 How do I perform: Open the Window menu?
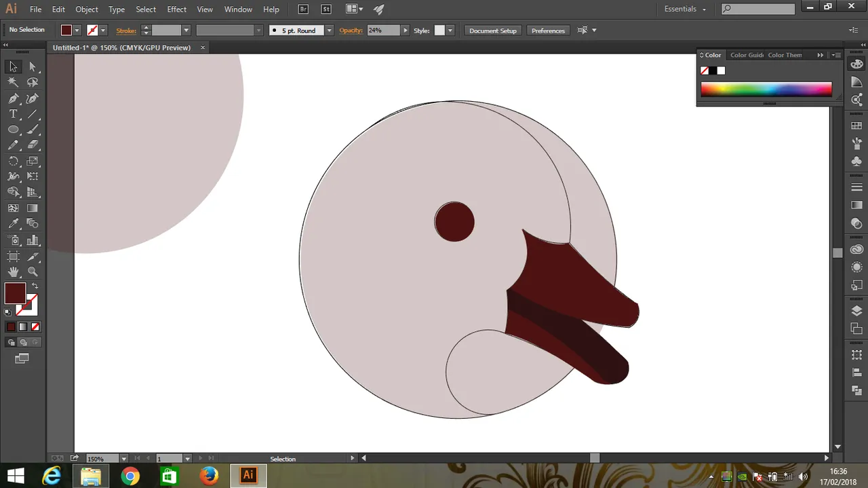pos(238,10)
